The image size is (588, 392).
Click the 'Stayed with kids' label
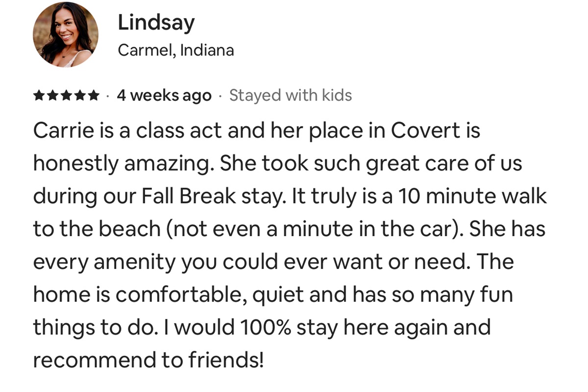[x=291, y=96]
